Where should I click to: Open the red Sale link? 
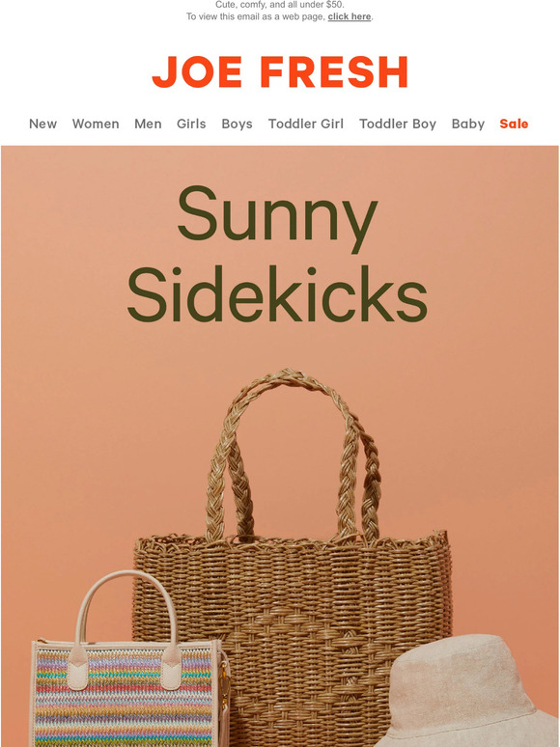[x=514, y=124]
